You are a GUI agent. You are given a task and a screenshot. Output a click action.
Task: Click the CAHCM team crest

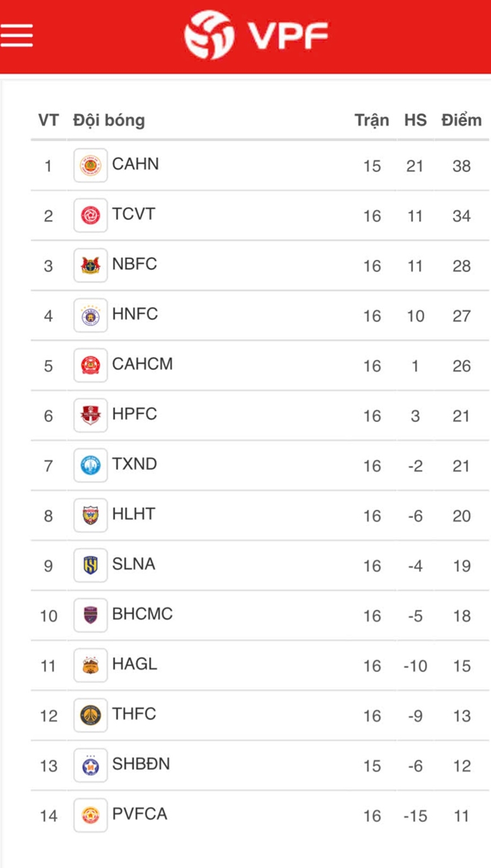coord(90,365)
